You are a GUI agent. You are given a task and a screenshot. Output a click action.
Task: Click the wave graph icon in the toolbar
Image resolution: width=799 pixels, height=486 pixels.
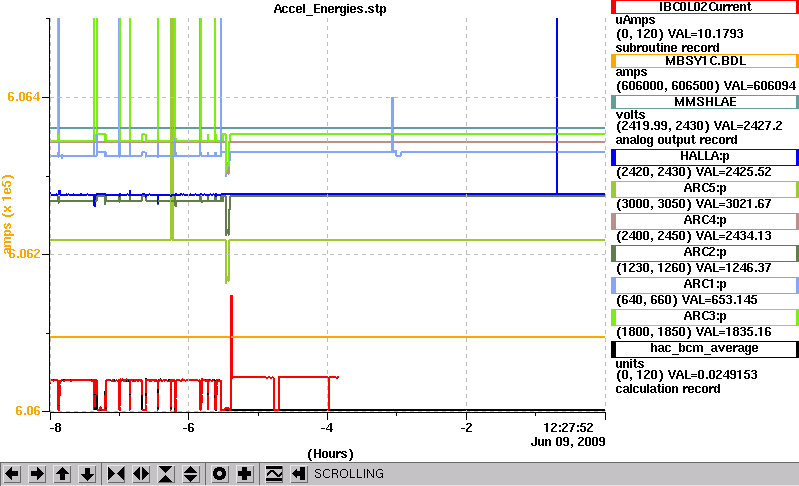point(274,474)
